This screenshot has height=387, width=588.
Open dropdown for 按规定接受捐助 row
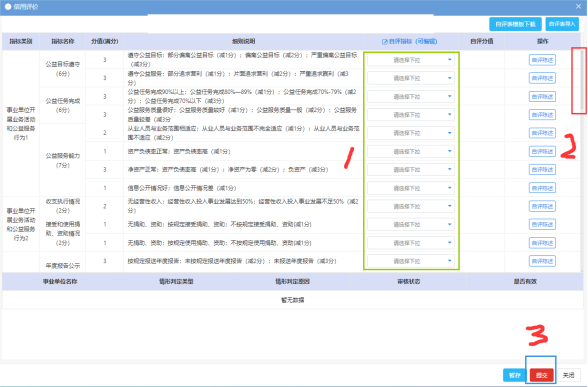point(411,224)
